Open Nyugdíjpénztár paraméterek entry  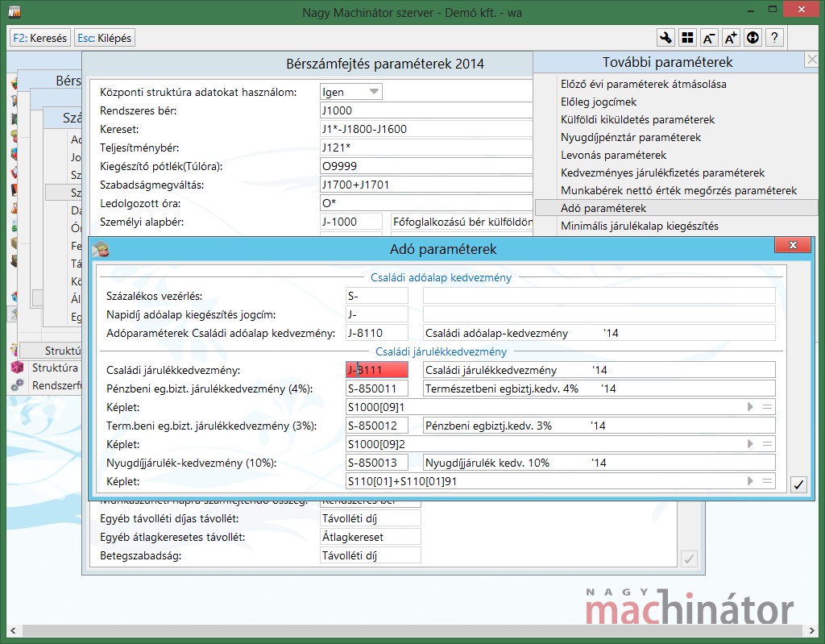pos(630,137)
